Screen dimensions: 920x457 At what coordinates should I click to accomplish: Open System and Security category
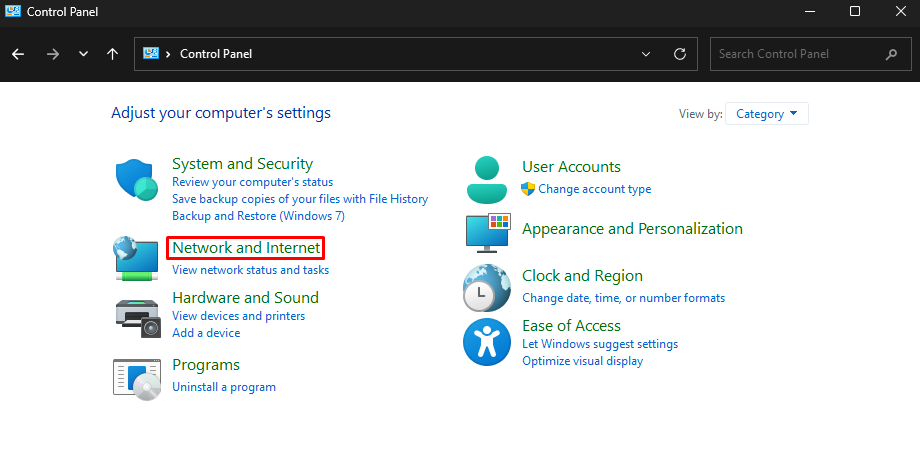click(x=242, y=164)
